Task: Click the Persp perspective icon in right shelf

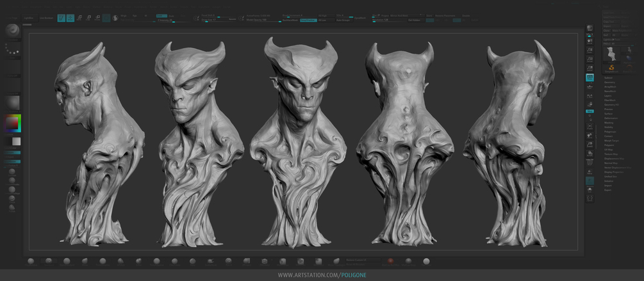Action: (590, 77)
